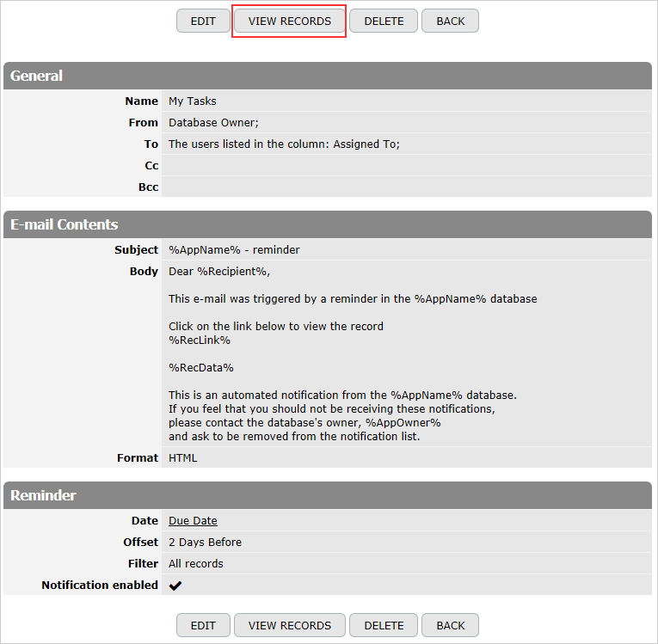
Task: Click the %RecData% placeholder text
Action: [x=201, y=368]
